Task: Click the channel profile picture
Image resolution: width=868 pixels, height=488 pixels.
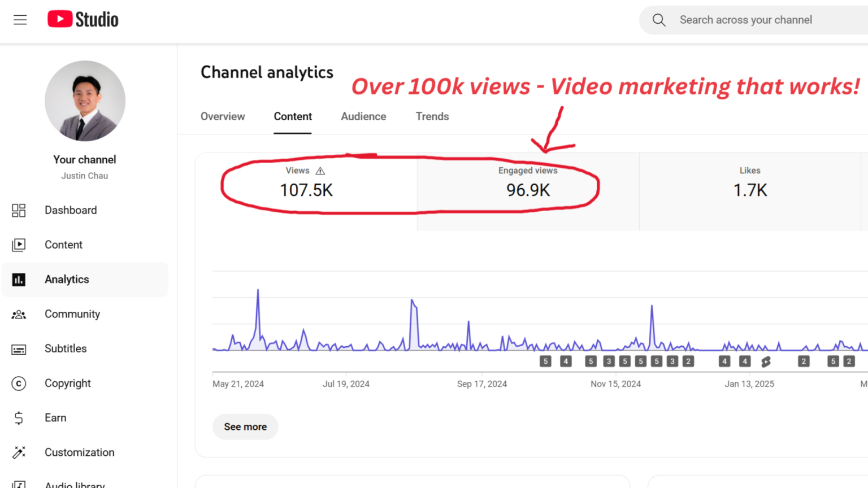Action: coord(85,101)
